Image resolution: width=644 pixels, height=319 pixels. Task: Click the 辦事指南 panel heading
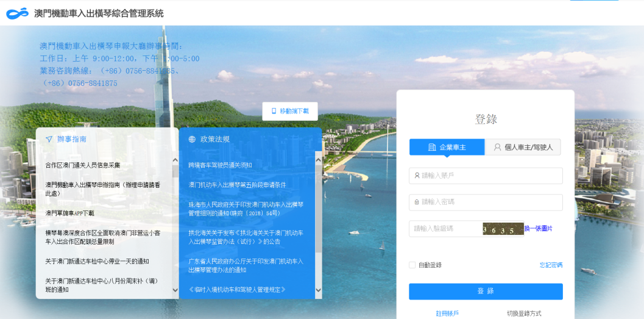pyautogui.click(x=71, y=139)
